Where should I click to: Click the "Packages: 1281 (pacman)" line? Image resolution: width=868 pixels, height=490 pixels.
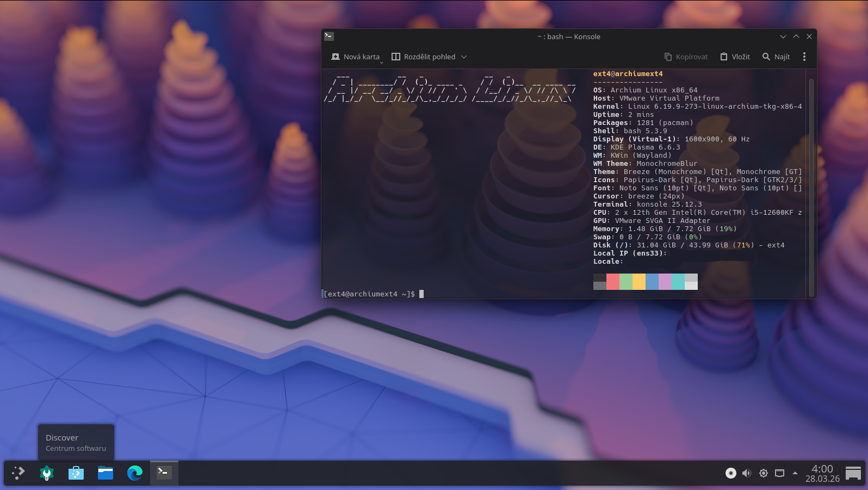[643, 123]
